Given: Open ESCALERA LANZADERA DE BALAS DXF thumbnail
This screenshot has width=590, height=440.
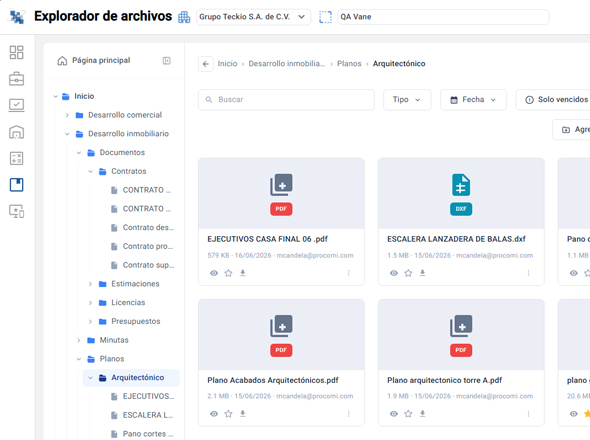Looking at the screenshot, I should point(461,193).
